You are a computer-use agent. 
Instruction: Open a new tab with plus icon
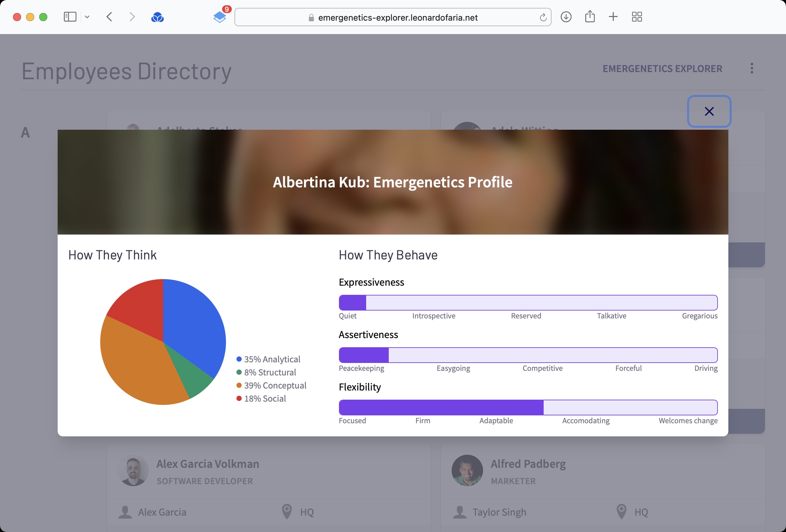click(x=613, y=17)
